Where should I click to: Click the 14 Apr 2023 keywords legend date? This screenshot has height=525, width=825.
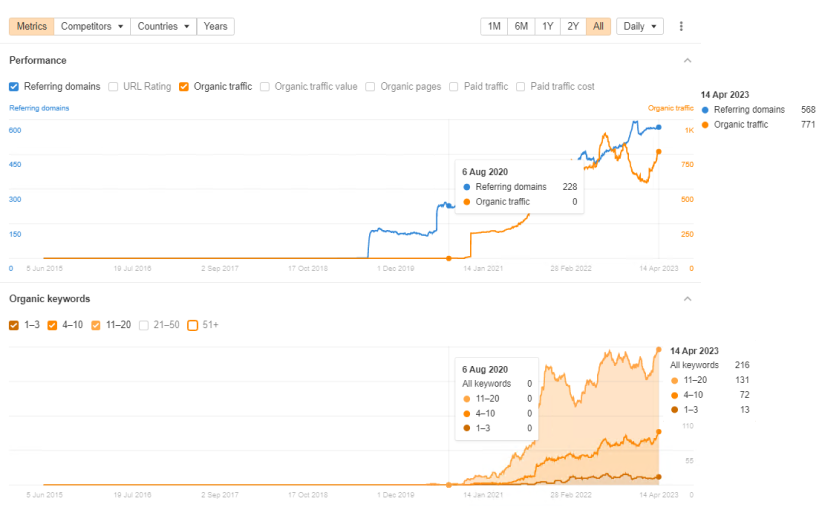(695, 351)
